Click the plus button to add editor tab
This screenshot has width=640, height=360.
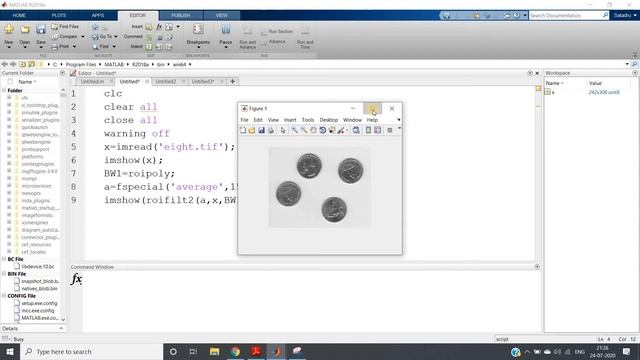232,82
